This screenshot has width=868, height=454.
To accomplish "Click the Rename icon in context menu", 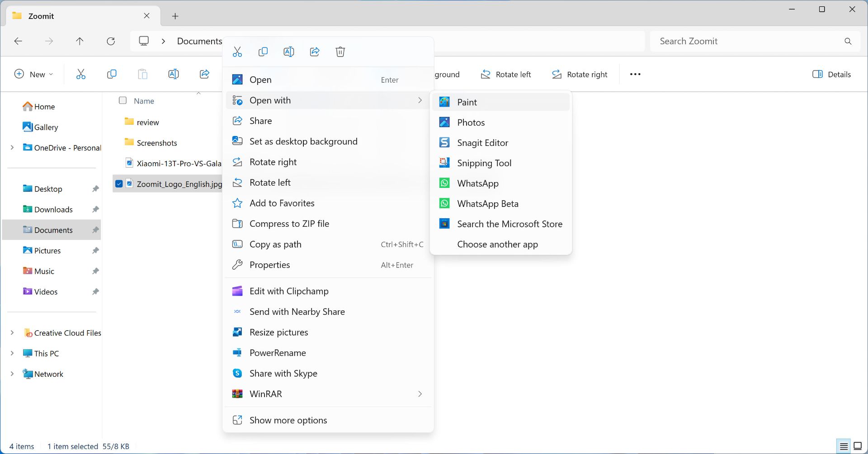I will tap(288, 52).
